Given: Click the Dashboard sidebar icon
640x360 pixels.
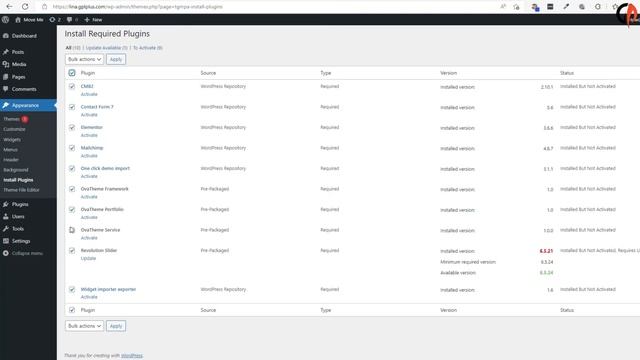Looking at the screenshot, I should click(6, 36).
